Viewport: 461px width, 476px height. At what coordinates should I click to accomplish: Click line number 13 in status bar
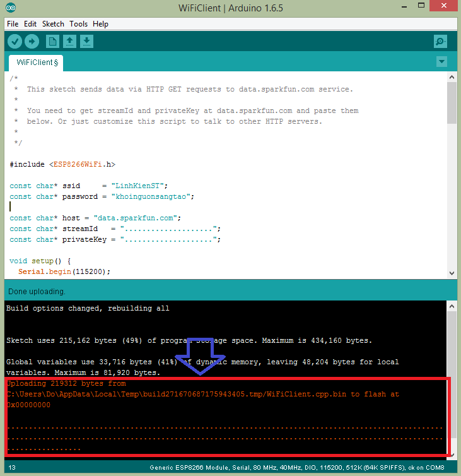coord(12,468)
